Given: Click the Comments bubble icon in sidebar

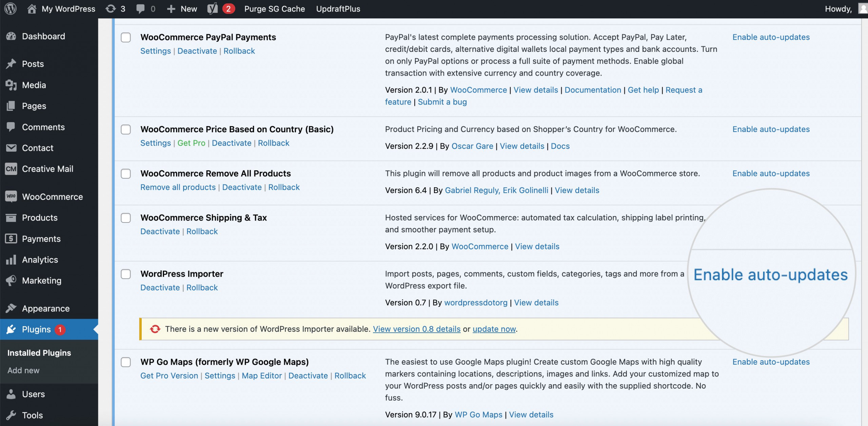Looking at the screenshot, I should (11, 127).
